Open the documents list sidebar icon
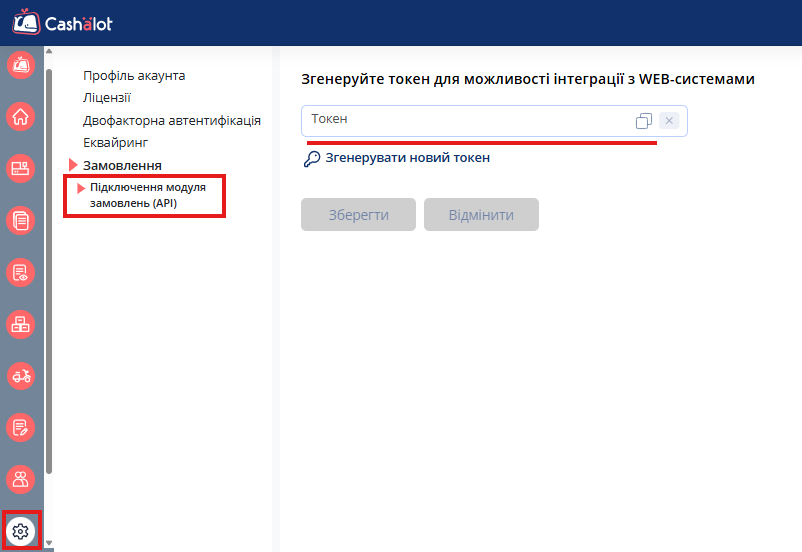The image size is (802, 552). (20, 220)
